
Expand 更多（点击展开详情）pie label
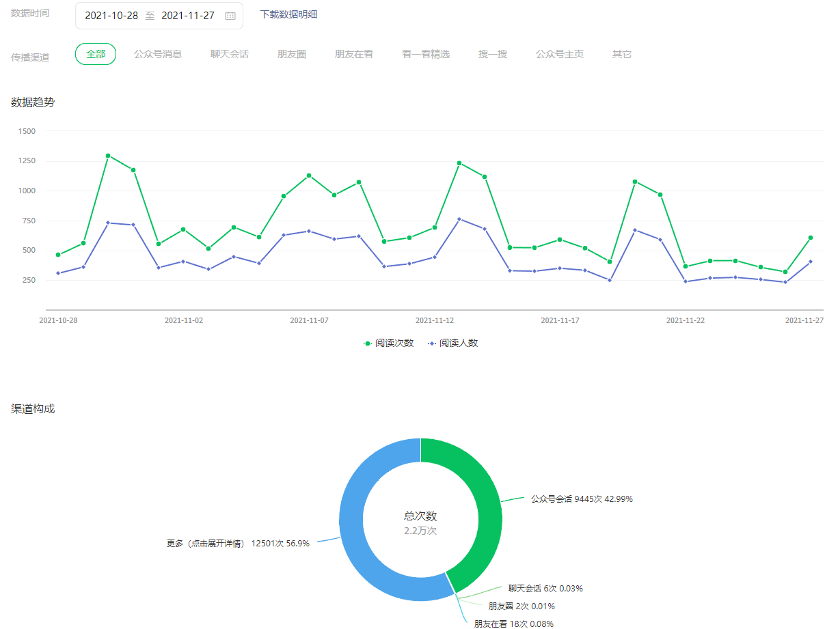pyautogui.click(x=238, y=544)
